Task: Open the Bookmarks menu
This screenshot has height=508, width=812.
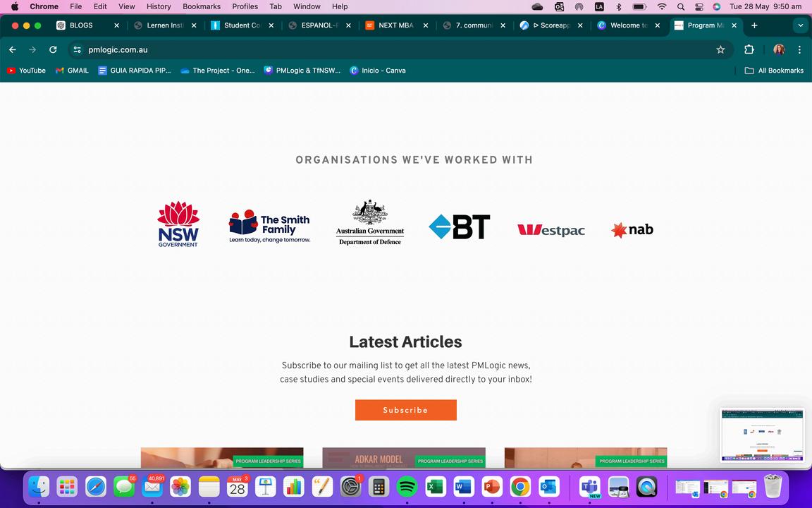Action: click(x=202, y=7)
